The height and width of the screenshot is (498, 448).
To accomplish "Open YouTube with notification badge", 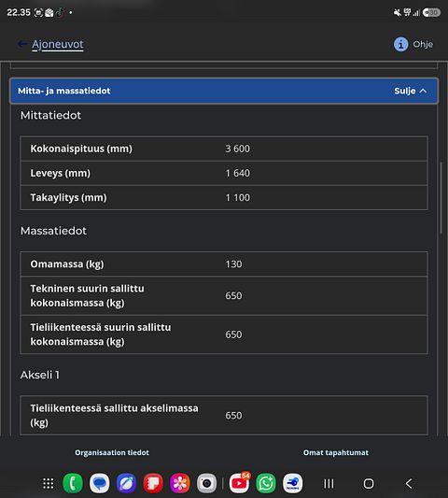I will pyautogui.click(x=239, y=483).
